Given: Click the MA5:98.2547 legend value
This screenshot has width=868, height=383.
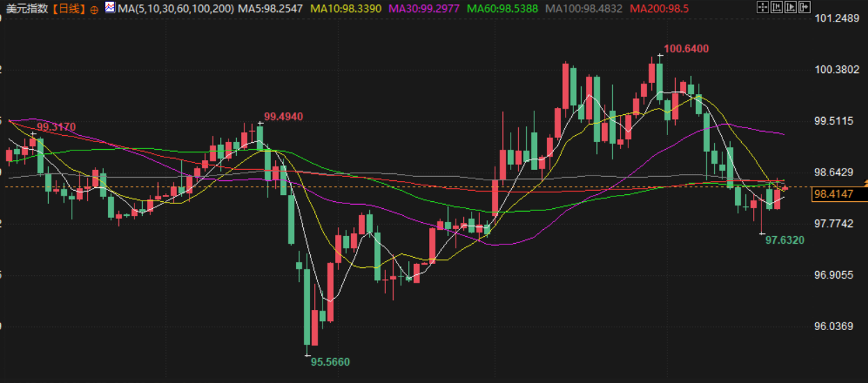Looking at the screenshot, I should pos(270,8).
